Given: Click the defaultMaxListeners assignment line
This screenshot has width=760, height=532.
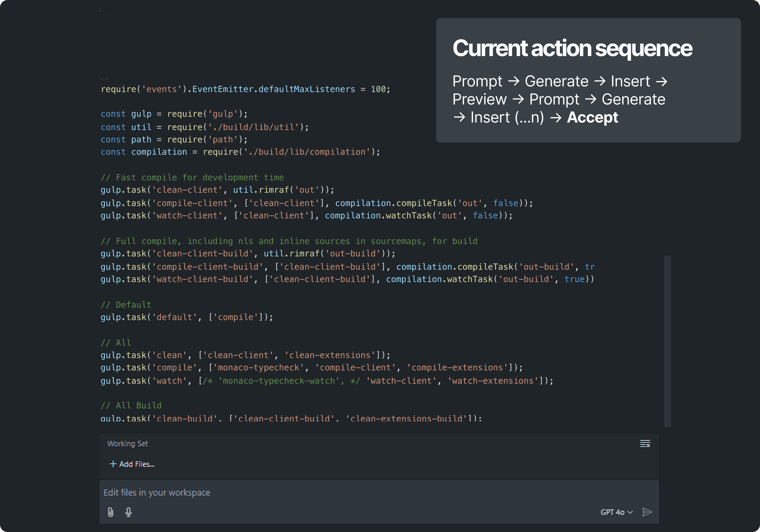Looking at the screenshot, I should (x=245, y=89).
